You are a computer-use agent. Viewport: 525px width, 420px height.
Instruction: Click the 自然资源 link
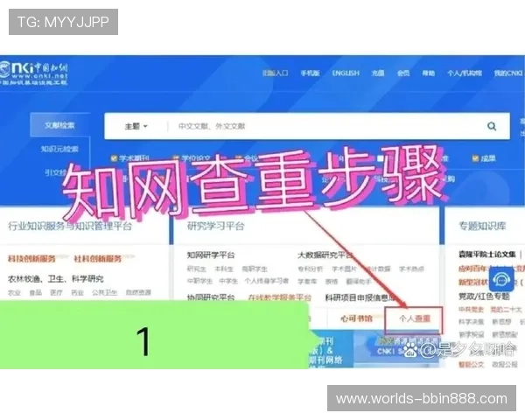point(138,292)
